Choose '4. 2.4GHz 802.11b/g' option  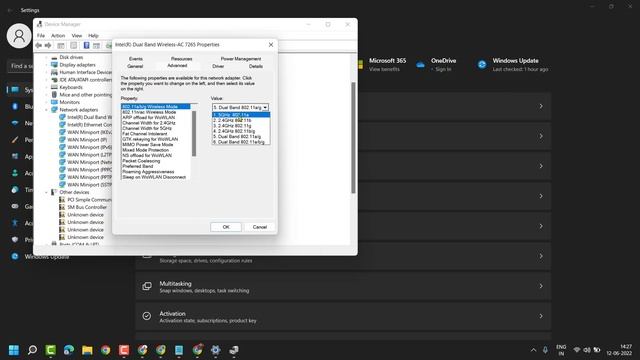click(241, 131)
